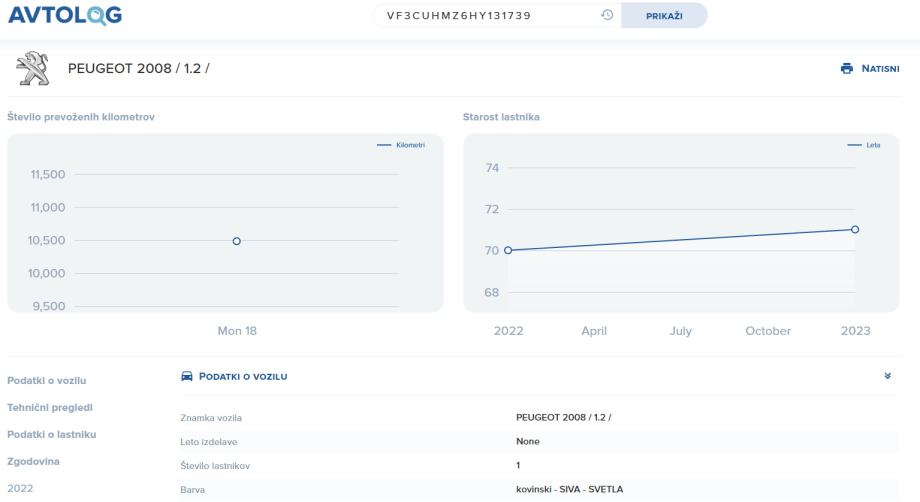Click the 10,500 km data point

236,241
